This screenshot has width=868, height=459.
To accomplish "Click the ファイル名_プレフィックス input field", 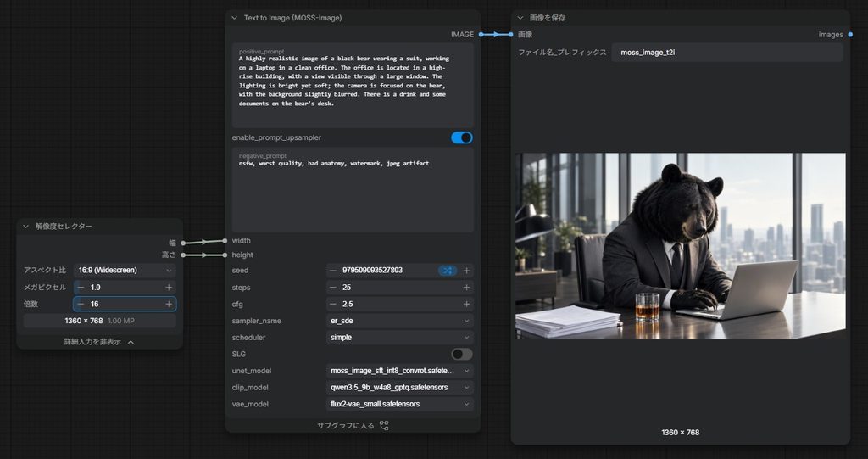I will click(x=727, y=53).
